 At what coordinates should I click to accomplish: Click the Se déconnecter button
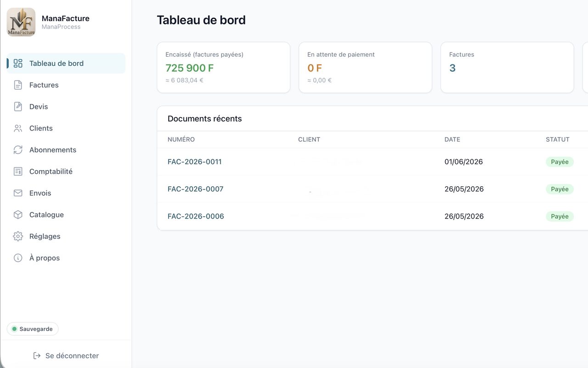66,356
